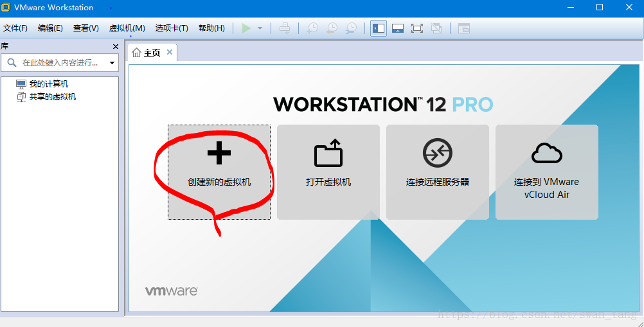The height and width of the screenshot is (327, 644).
Task: Open the 帮助(H) menu
Action: (x=211, y=28)
